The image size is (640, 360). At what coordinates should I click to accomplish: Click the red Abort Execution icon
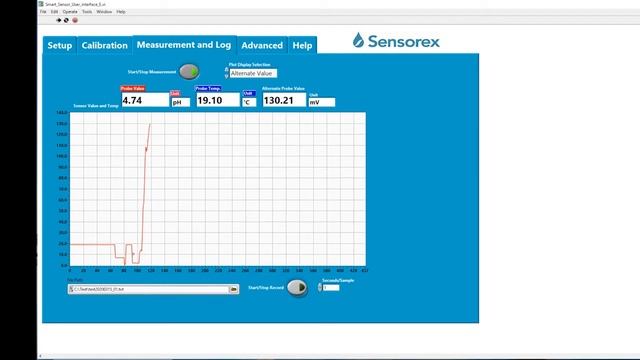[x=75, y=20]
